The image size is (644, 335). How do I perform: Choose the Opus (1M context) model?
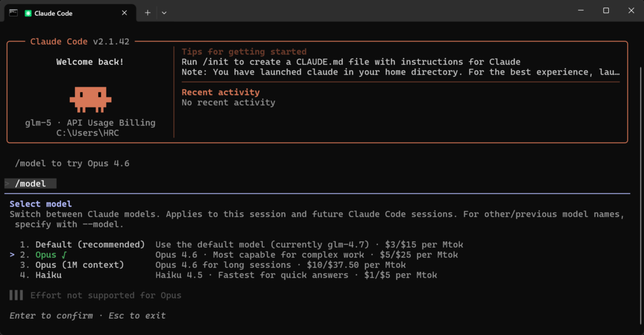pyautogui.click(x=79, y=265)
